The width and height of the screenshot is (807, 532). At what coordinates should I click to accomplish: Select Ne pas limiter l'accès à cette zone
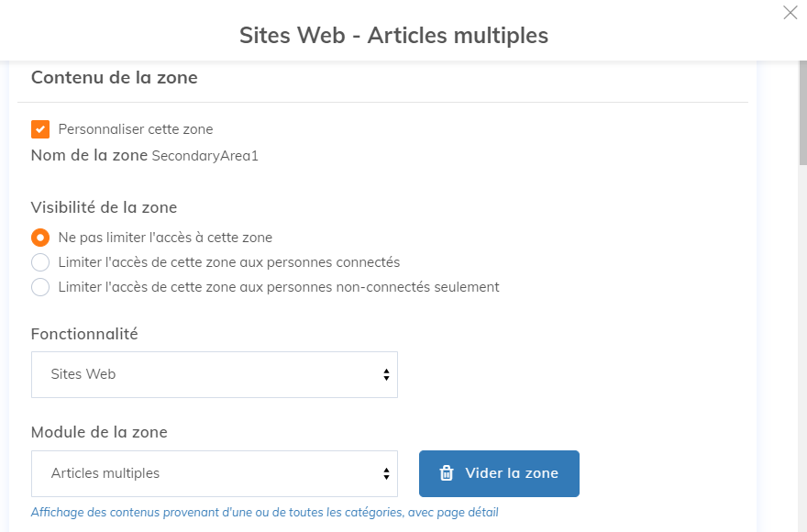[x=39, y=237]
